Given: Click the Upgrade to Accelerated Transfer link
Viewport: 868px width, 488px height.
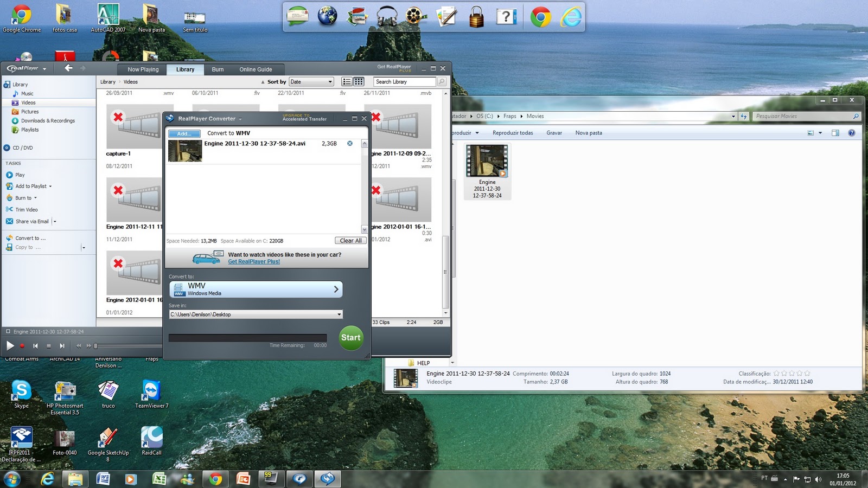Looking at the screenshot, I should (304, 118).
